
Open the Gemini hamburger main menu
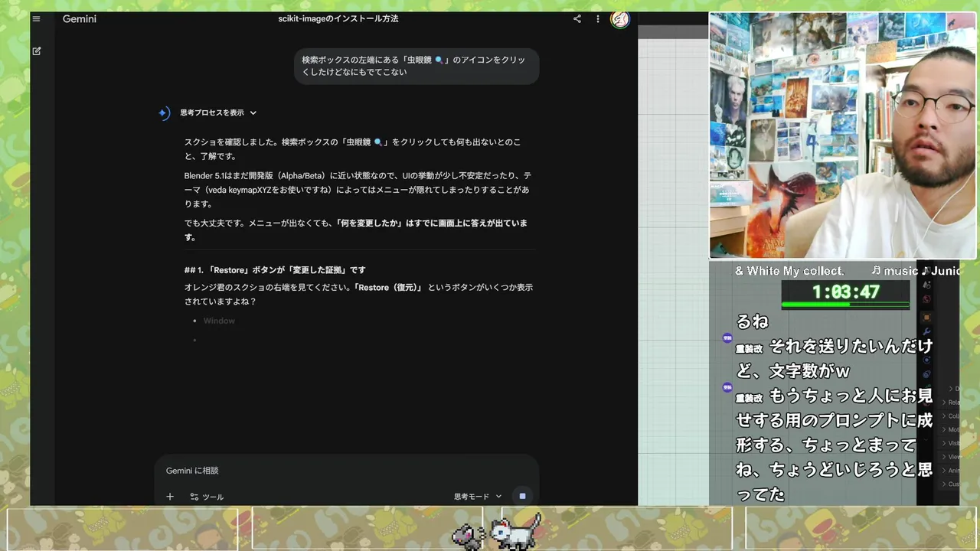point(36,19)
